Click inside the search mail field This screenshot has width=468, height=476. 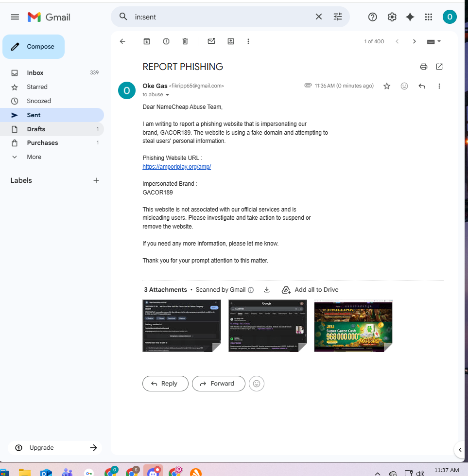[222, 17]
